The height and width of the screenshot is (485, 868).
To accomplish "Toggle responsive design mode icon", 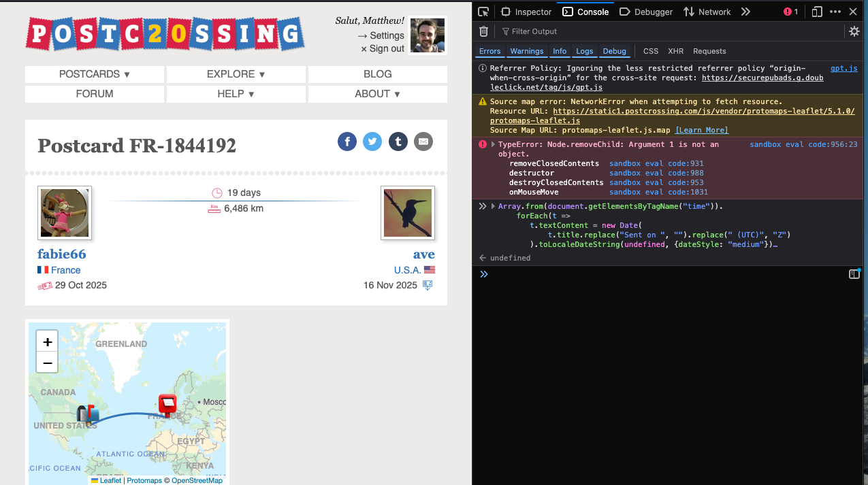I will point(817,12).
